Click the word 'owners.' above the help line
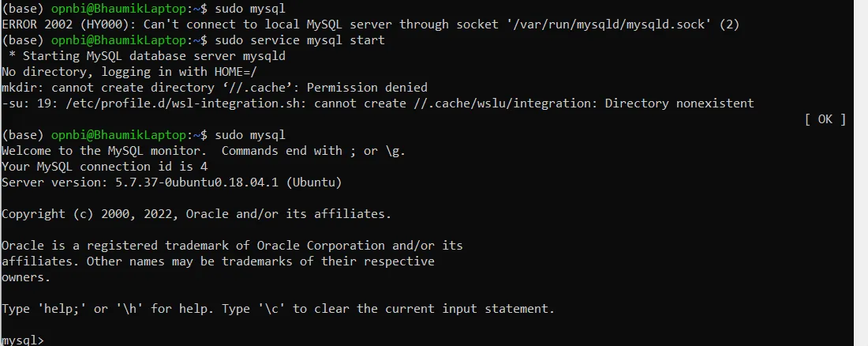The image size is (868, 346). [26, 277]
